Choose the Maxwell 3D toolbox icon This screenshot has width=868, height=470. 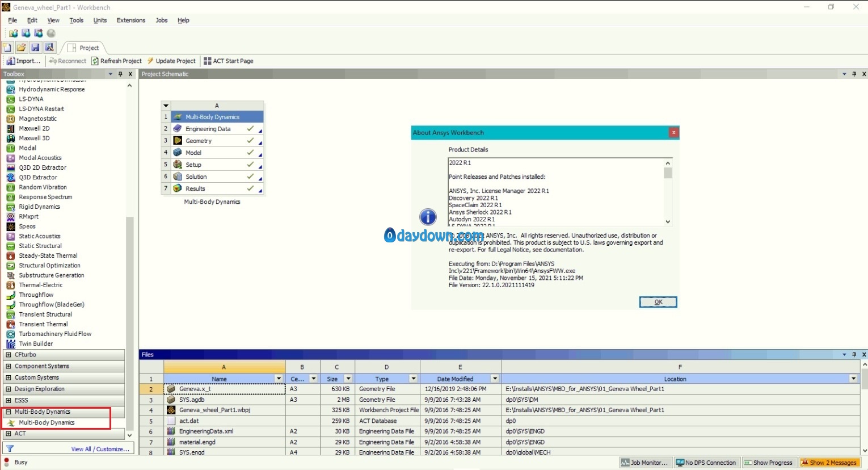tap(10, 139)
